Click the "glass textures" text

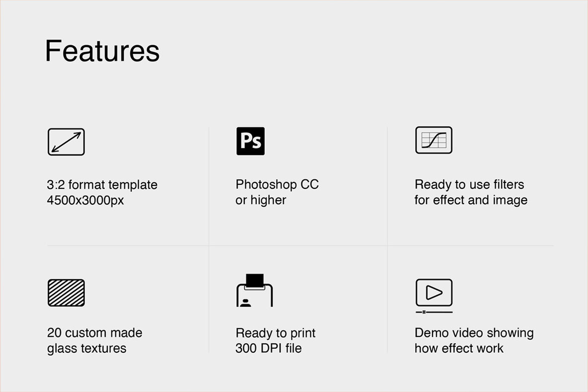(x=87, y=348)
